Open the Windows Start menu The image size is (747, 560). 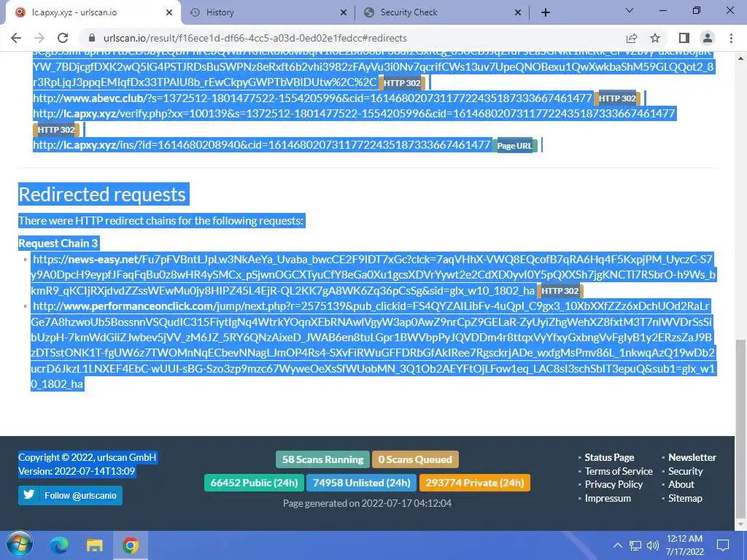pos(20,545)
